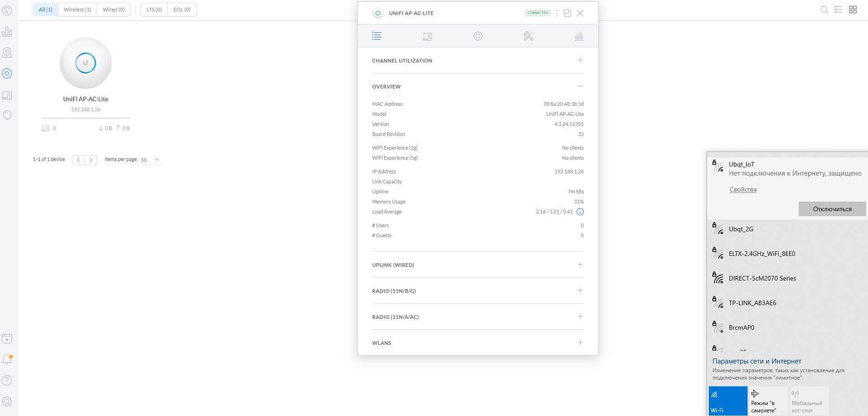
Task: Click the Version value 4.3.24.11355
Action: point(569,124)
